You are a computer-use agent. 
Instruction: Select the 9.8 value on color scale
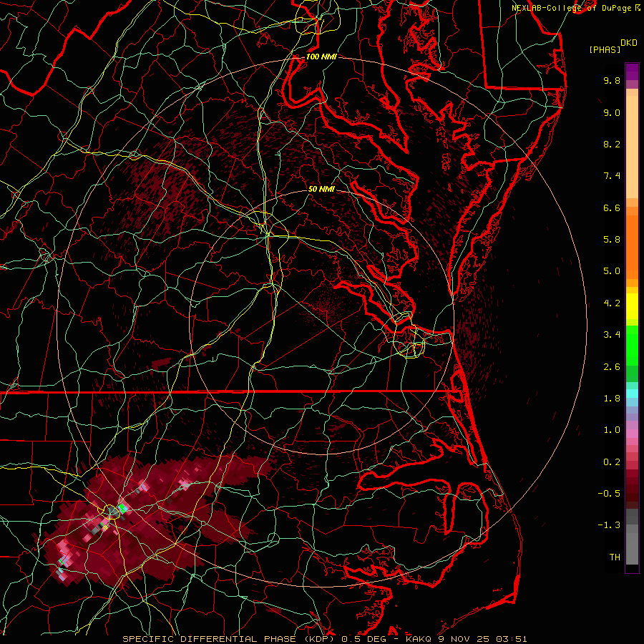point(612,80)
